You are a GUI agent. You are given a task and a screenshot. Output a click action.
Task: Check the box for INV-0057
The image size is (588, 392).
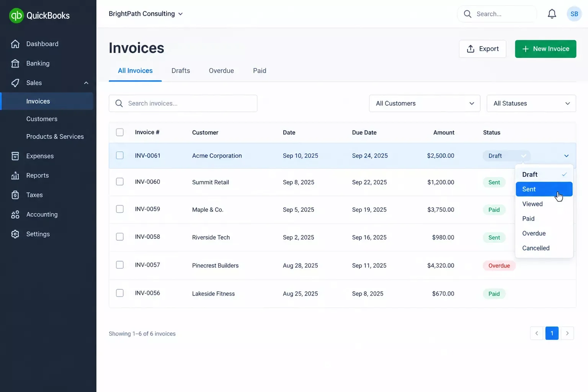[x=120, y=265]
